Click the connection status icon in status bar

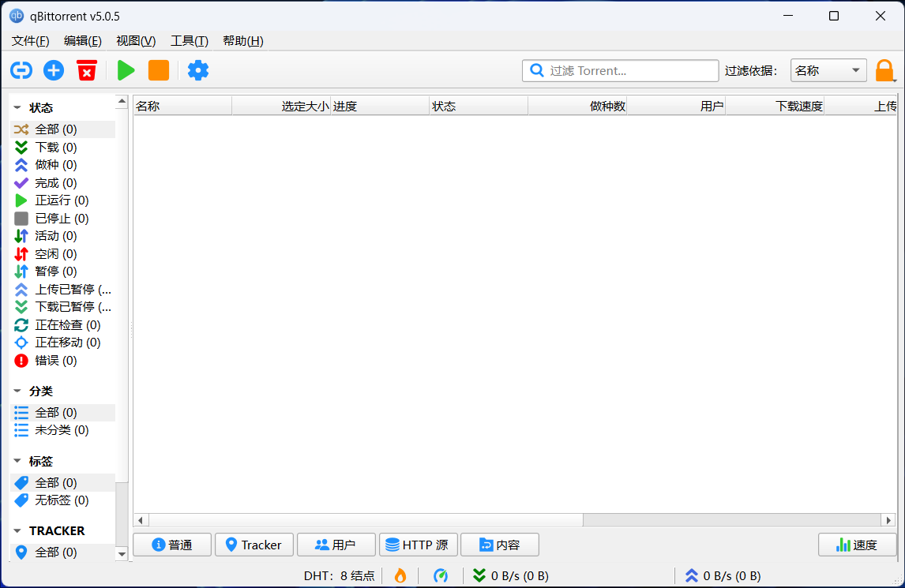tap(441, 575)
